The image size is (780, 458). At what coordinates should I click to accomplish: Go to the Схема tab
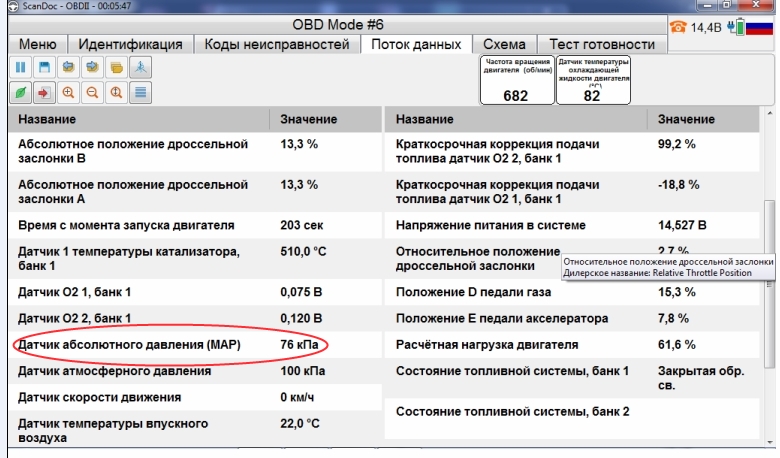pyautogui.click(x=504, y=44)
